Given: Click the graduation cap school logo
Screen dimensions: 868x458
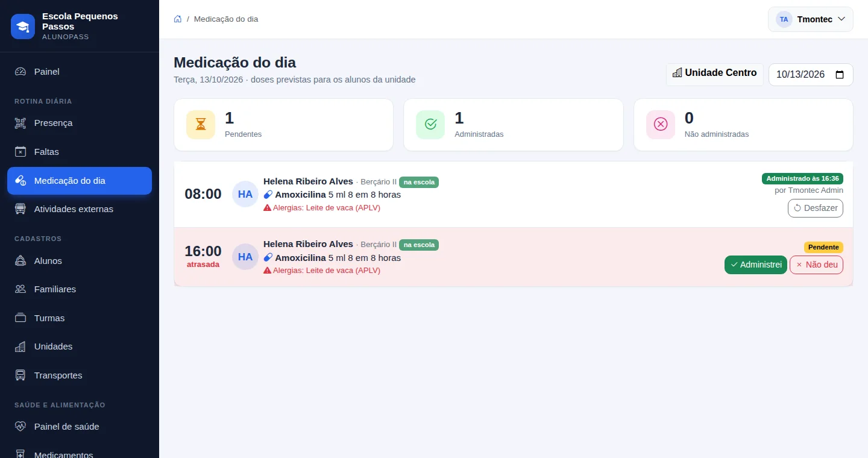Looking at the screenshot, I should click(23, 27).
